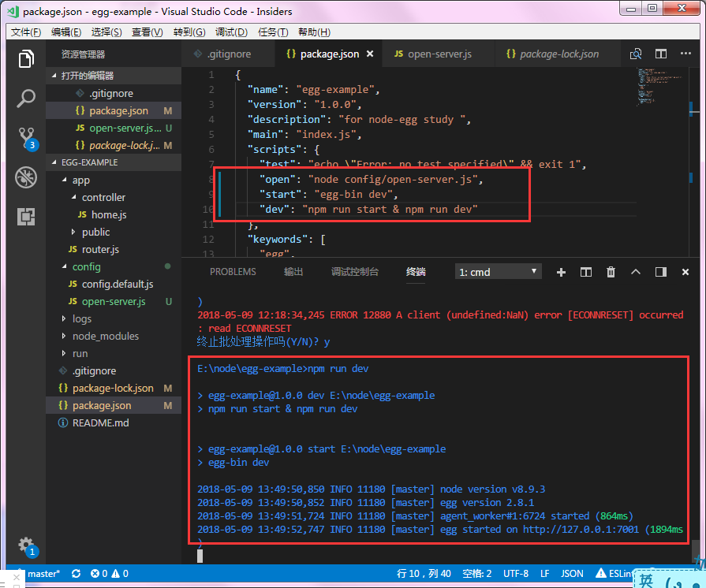Maximize the terminal panel with the chevron toggle
This screenshot has height=588, width=706.
click(636, 271)
